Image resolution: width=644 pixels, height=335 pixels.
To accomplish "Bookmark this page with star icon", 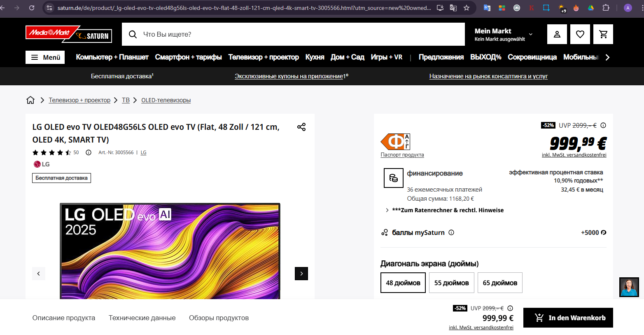I will pyautogui.click(x=467, y=8).
